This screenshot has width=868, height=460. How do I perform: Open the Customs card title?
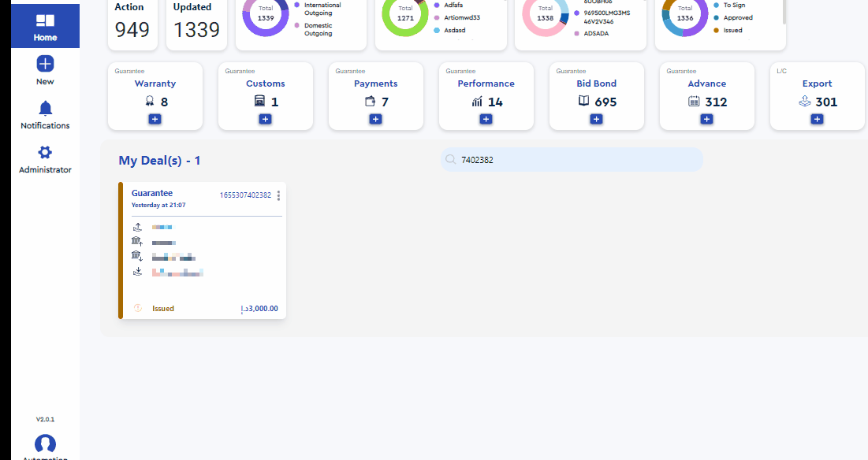pyautogui.click(x=265, y=83)
